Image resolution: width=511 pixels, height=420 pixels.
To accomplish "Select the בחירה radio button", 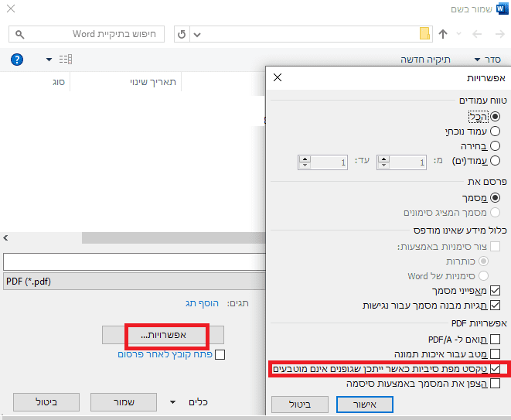I will [x=495, y=145].
